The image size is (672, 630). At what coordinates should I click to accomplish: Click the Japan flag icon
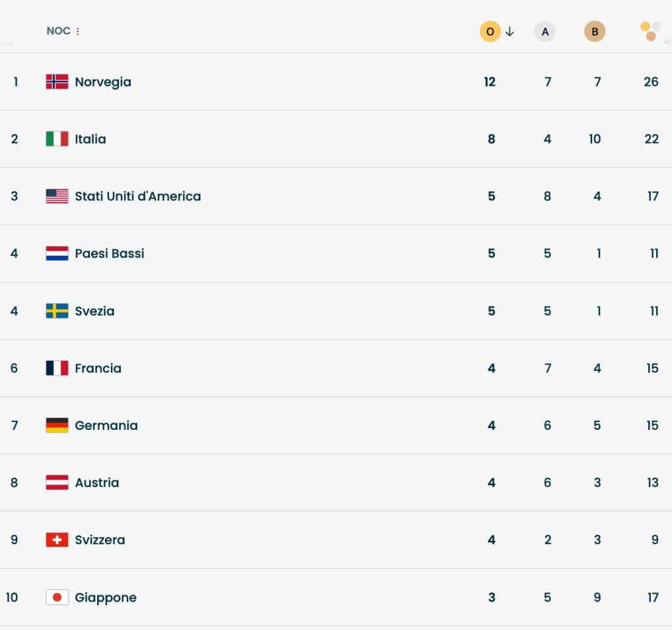(57, 597)
